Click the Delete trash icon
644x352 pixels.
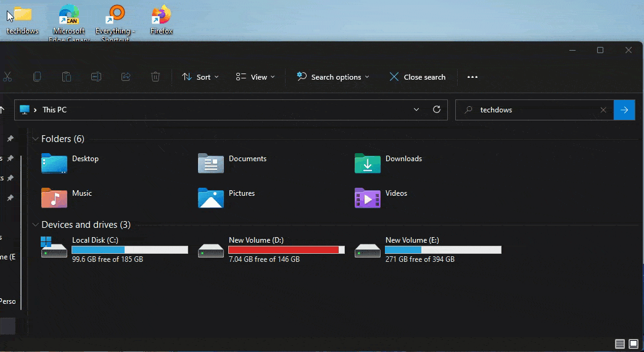tap(155, 77)
